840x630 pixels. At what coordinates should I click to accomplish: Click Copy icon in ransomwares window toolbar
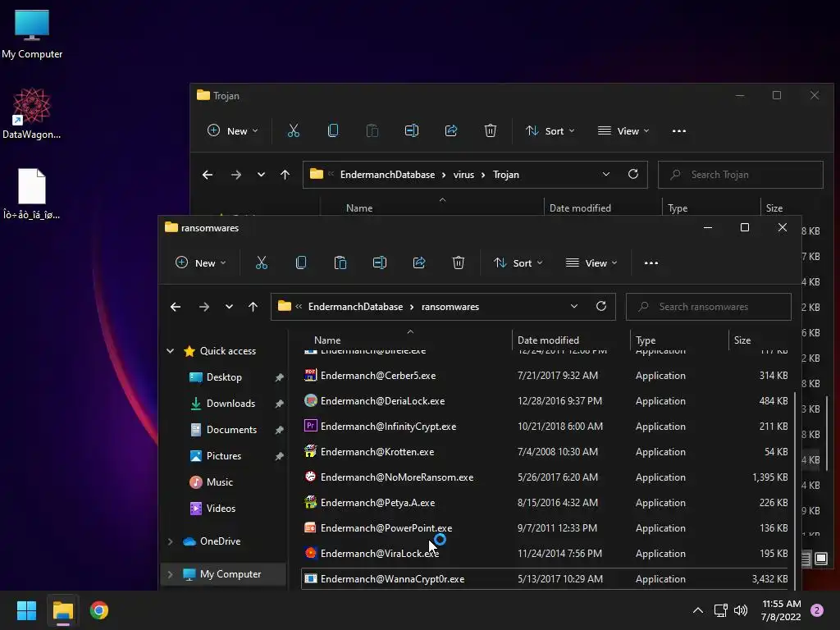(301, 263)
